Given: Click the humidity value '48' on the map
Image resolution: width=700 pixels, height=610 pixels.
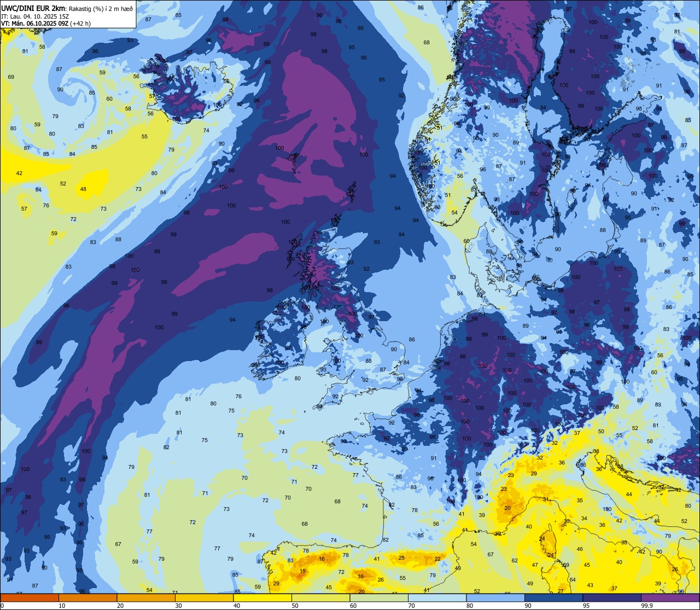Looking at the screenshot, I should (83, 189).
